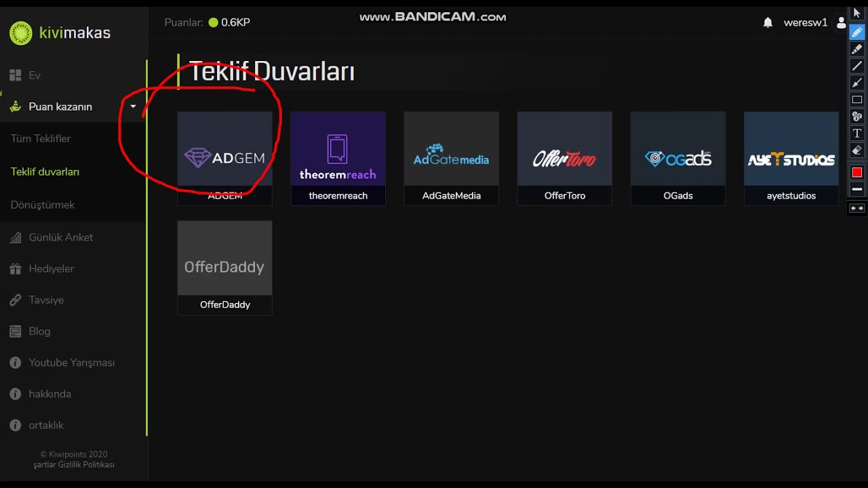
Task: Click the OfferDaddy caption text
Action: [x=225, y=305]
